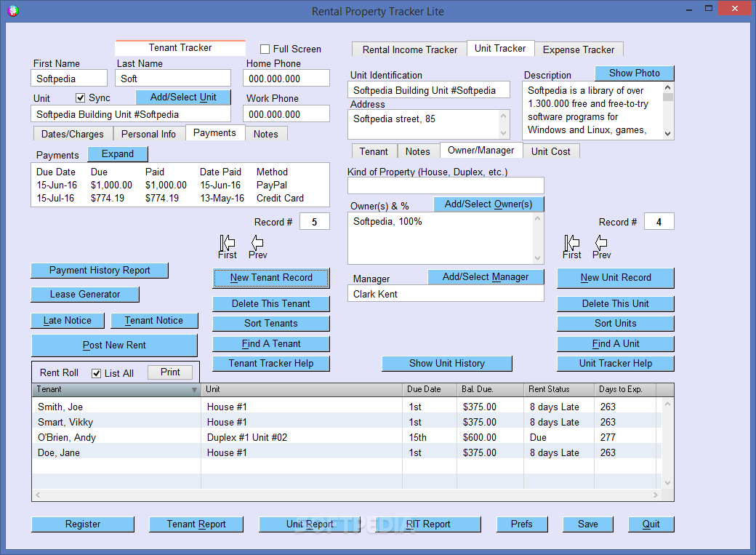Viewport: 756px width, 555px height.
Task: Print the Rent Roll
Action: tap(170, 372)
